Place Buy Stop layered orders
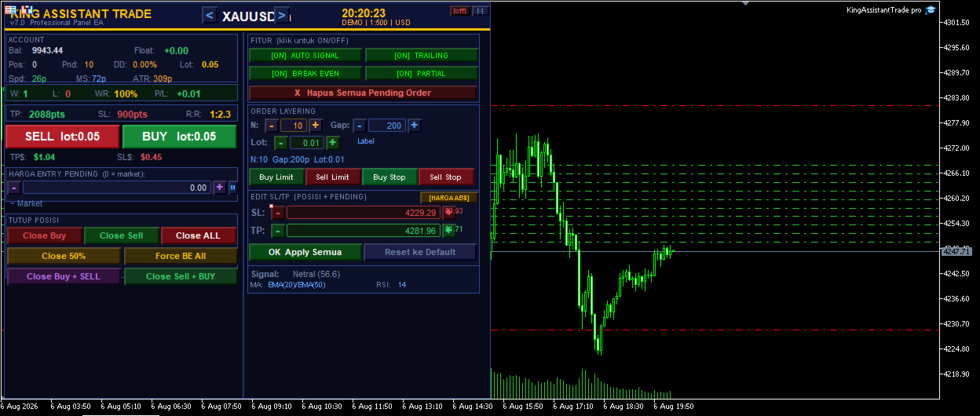 tap(389, 177)
